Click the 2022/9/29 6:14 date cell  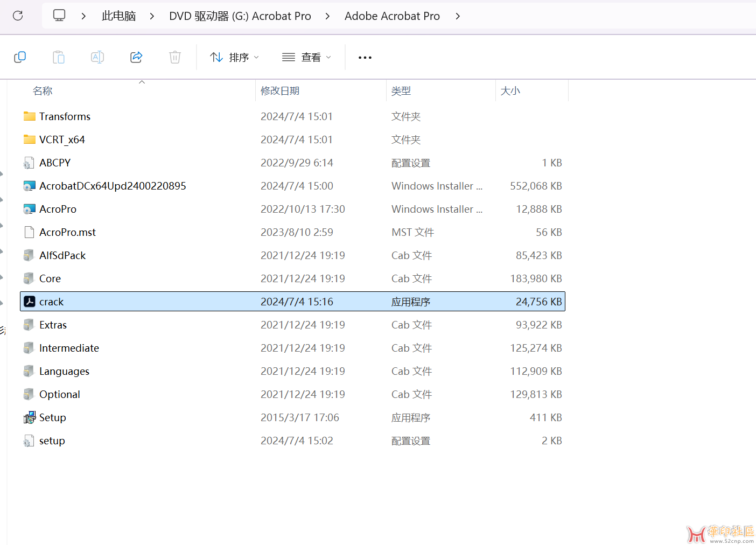coord(297,163)
